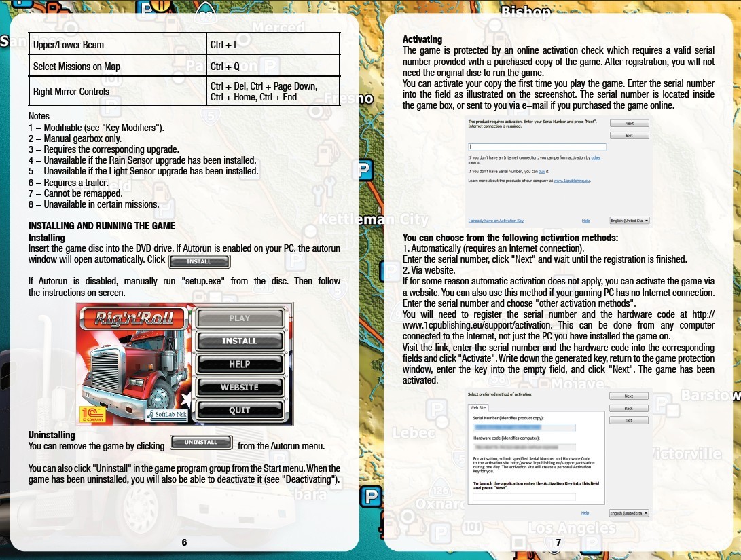
Task: Click the empty Activation Key input field
Action: click(524, 497)
